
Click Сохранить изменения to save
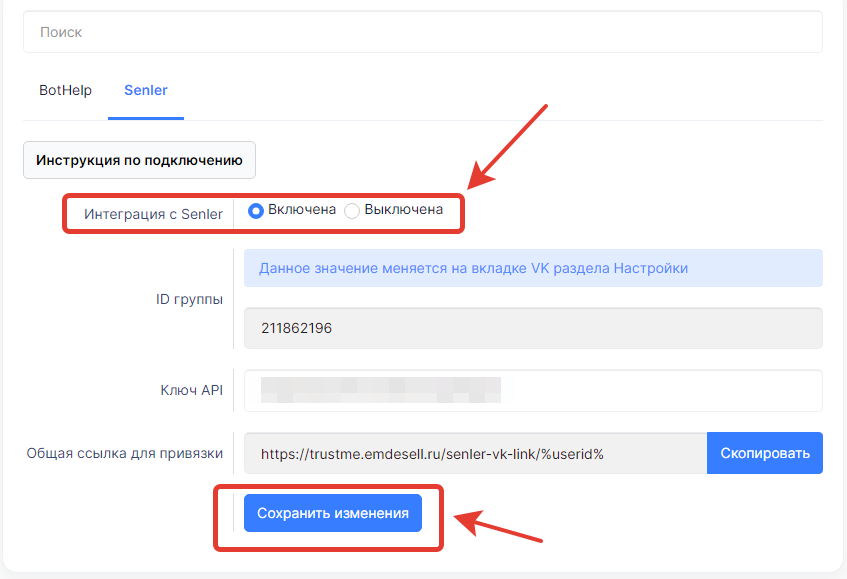(x=333, y=513)
